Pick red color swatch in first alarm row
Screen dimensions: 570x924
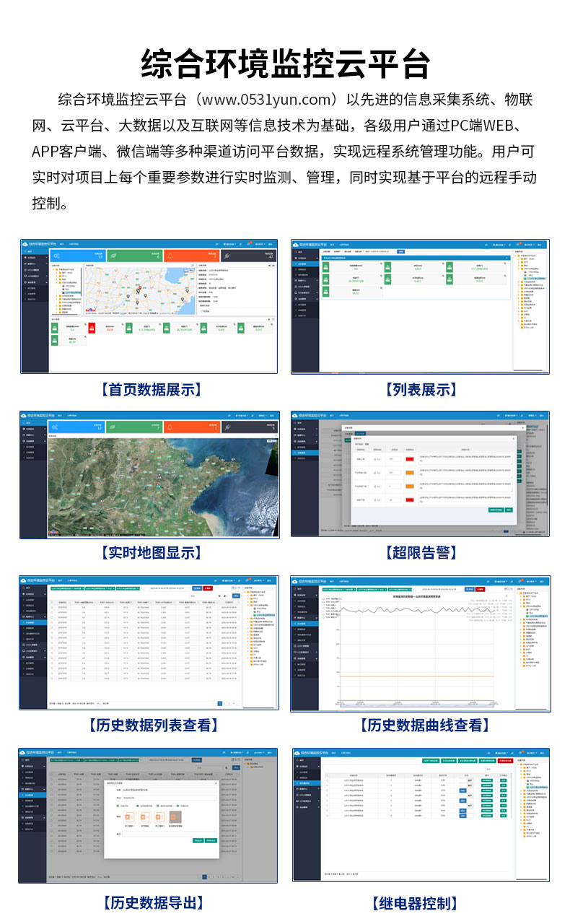coord(410,459)
